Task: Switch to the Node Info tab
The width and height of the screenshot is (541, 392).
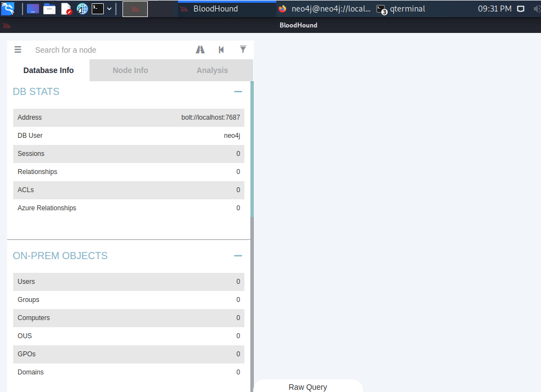Action: (130, 70)
